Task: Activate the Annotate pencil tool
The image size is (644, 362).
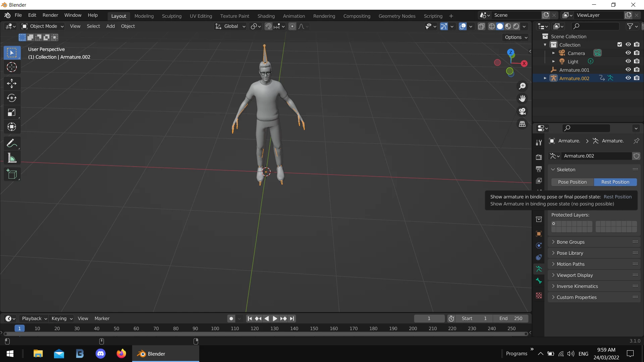Action: [12, 143]
